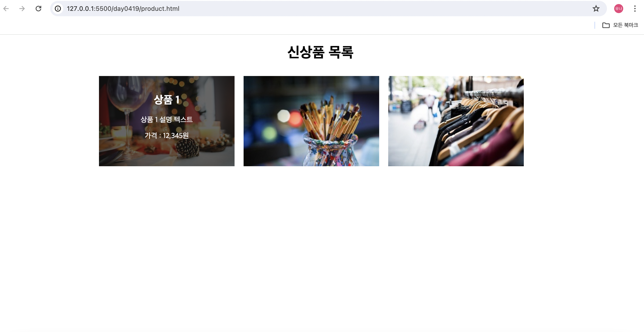Click the browser back arrow
The image size is (644, 332).
[x=6, y=9]
